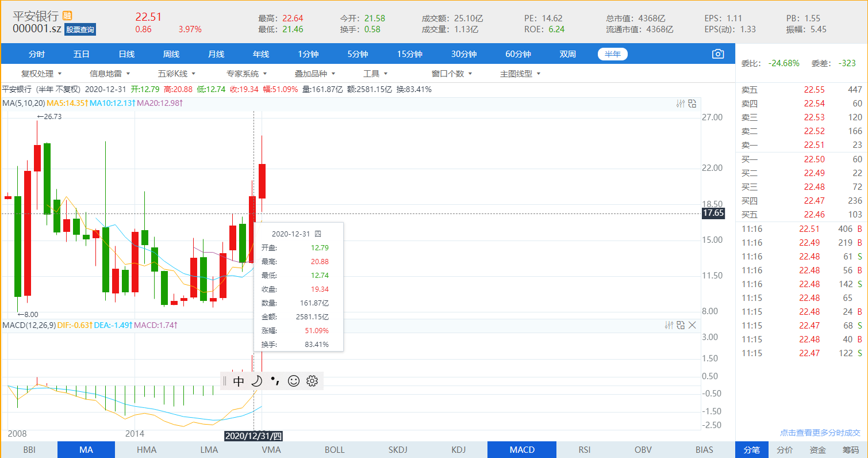This screenshot has height=458, width=868.
Task: Click the orange 融 margin badge
Action: tap(67, 16)
